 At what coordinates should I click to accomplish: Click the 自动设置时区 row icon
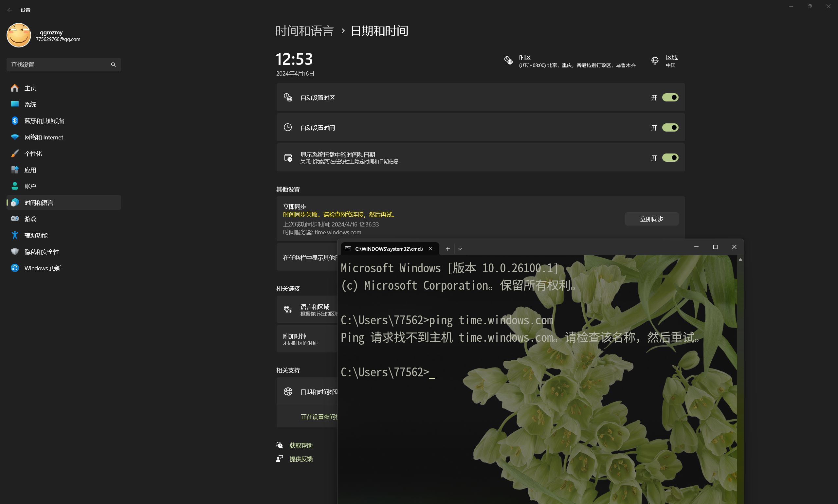288,98
